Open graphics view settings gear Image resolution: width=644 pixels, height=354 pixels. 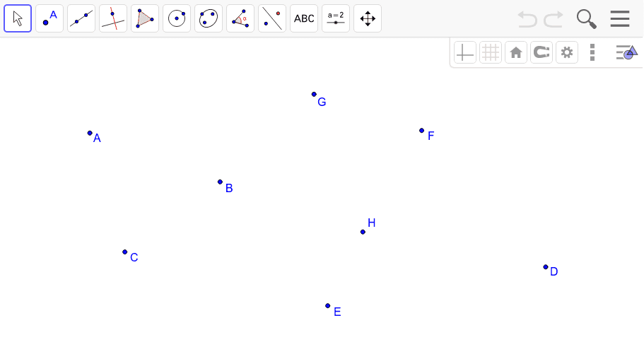pos(567,52)
